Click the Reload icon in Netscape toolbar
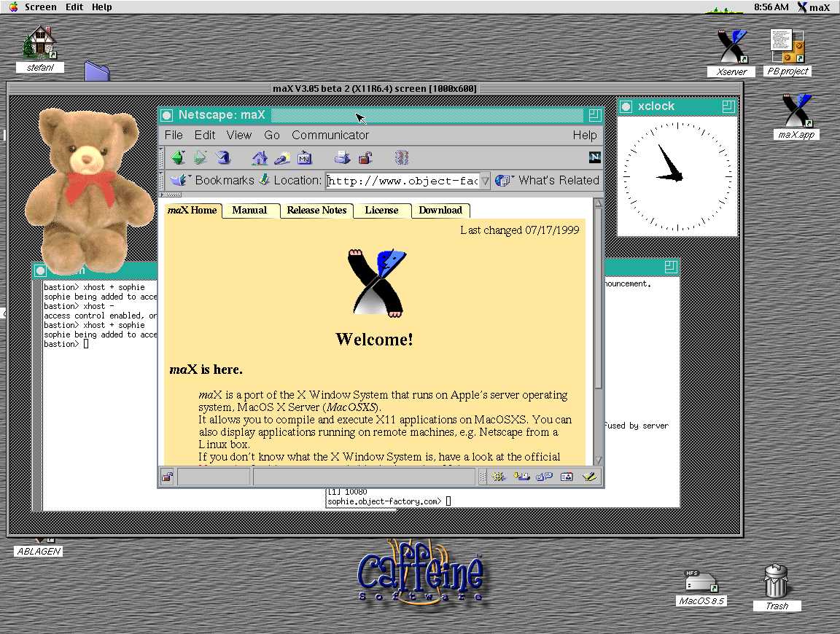This screenshot has height=634, width=840. click(x=222, y=157)
